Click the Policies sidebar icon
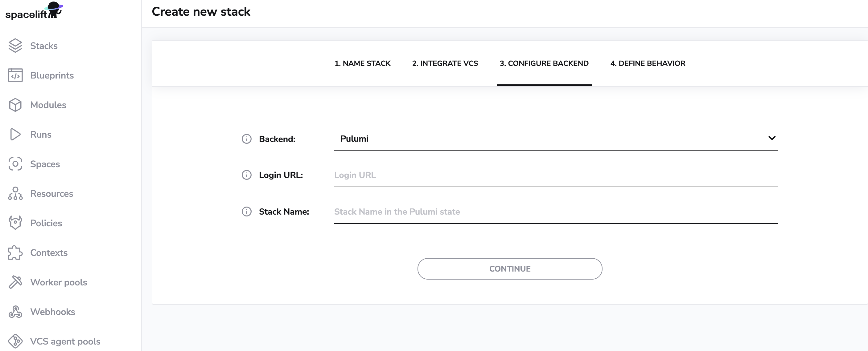Viewport: 868px width, 351px height. click(x=15, y=223)
